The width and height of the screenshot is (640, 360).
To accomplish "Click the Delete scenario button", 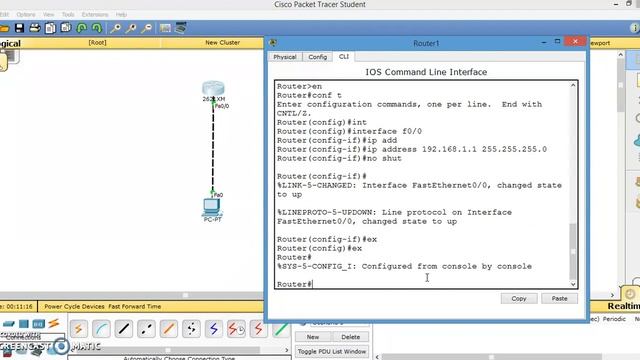I will (350, 337).
